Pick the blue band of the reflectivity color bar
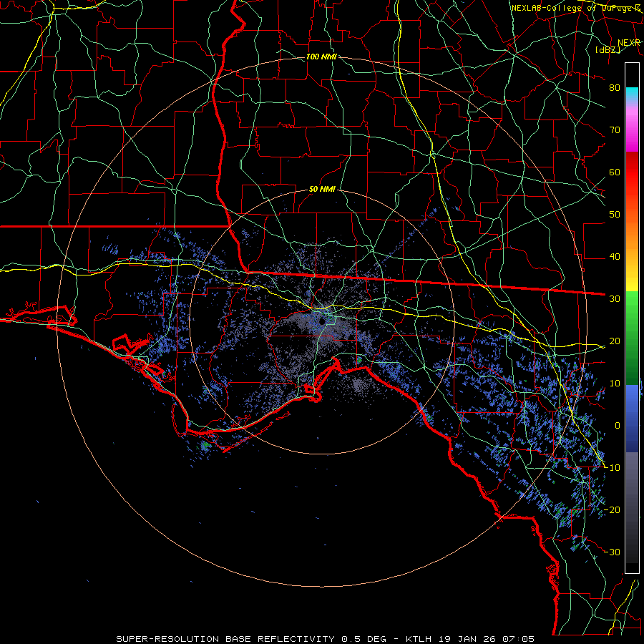Image resolution: width=644 pixels, height=644 pixels. [632, 418]
